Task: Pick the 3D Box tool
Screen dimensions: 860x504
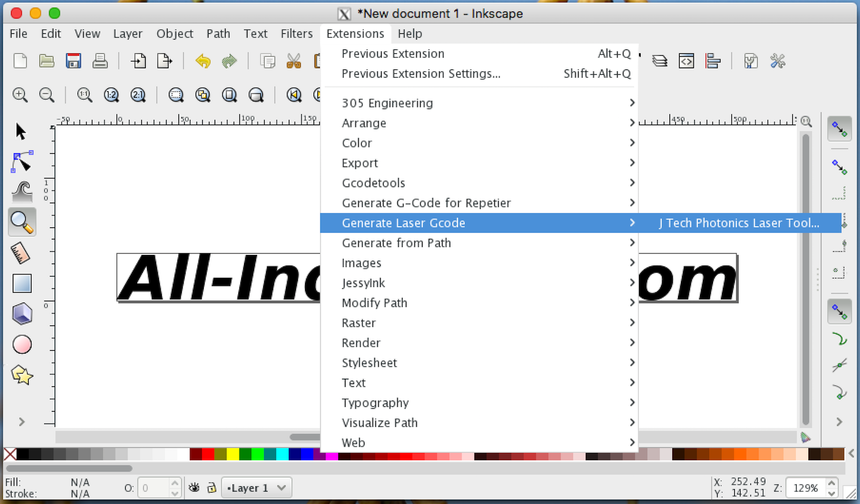Action: [22, 314]
